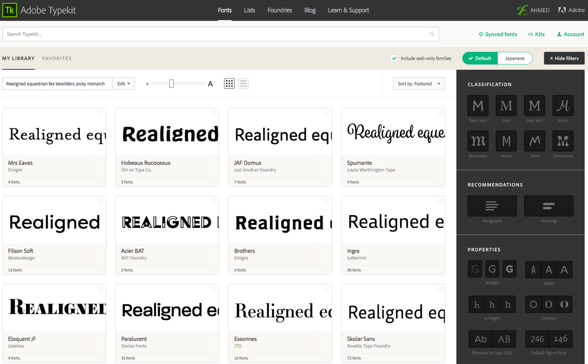Filter by Sans Serif classification
Image resolution: width=588 pixels, height=364 pixels.
tap(478, 106)
